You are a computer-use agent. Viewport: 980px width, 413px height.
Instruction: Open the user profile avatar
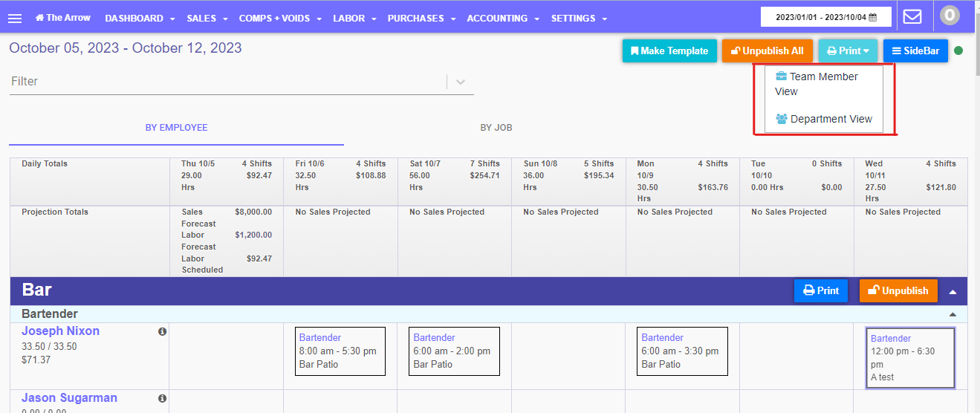click(x=950, y=16)
